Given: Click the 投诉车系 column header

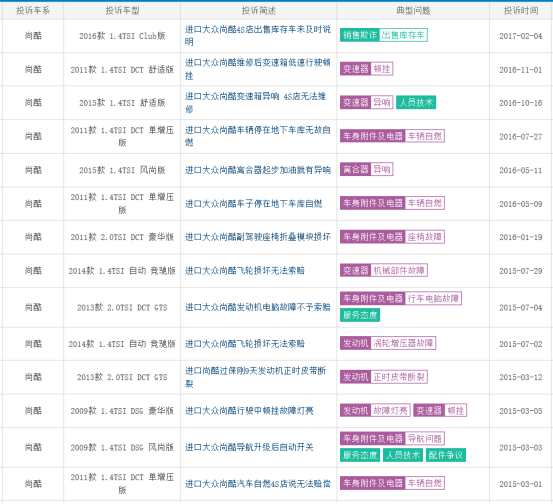Looking at the screenshot, I should point(33,11).
